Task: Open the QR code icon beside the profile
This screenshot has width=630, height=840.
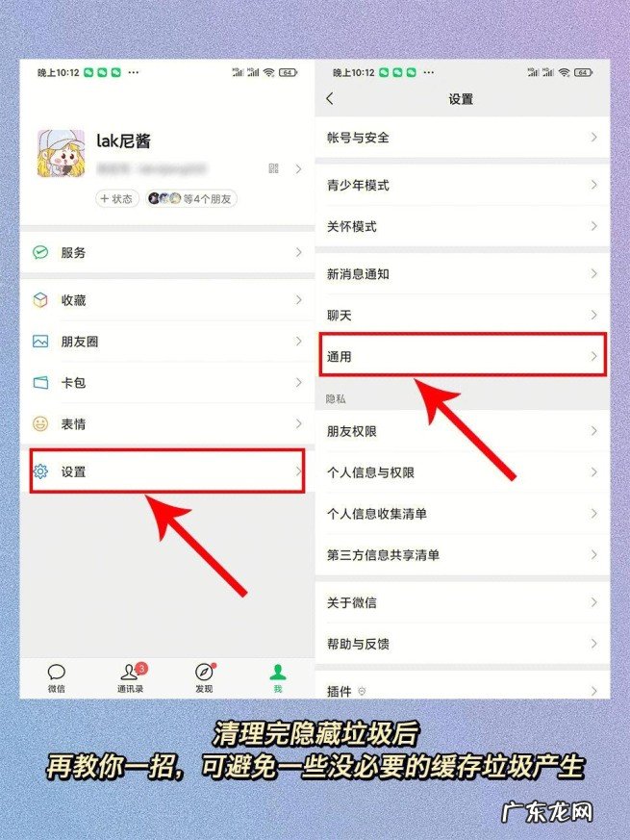Action: [x=273, y=168]
